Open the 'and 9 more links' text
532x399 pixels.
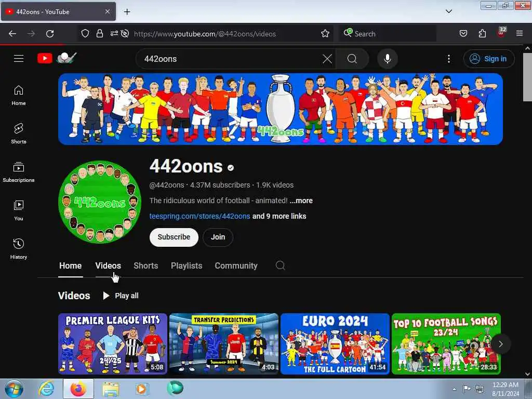click(x=279, y=216)
